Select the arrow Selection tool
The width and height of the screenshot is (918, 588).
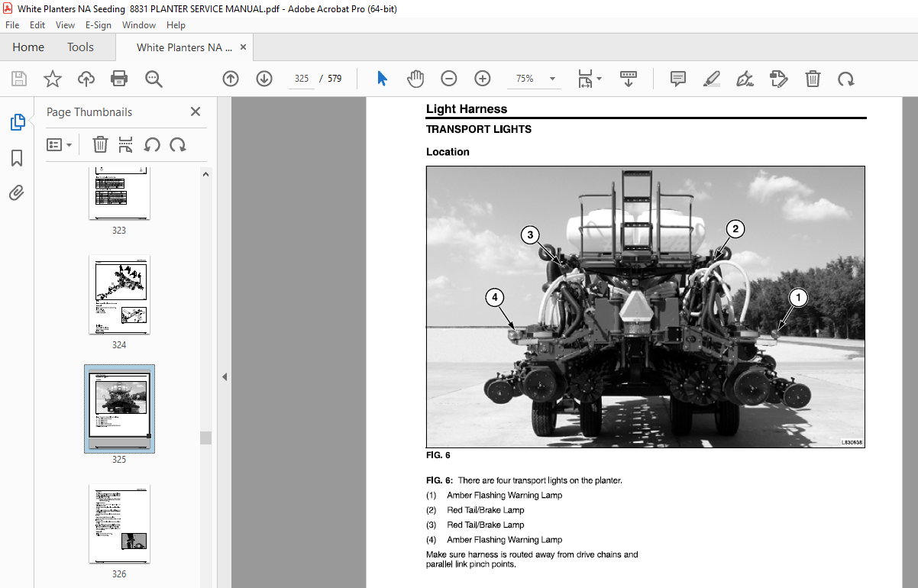pyautogui.click(x=383, y=79)
